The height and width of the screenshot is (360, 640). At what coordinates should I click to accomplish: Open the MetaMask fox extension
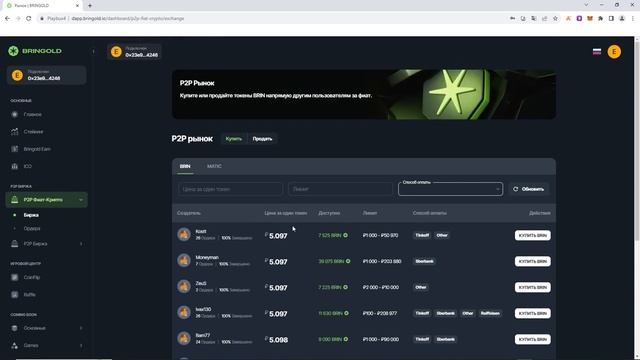pos(590,18)
